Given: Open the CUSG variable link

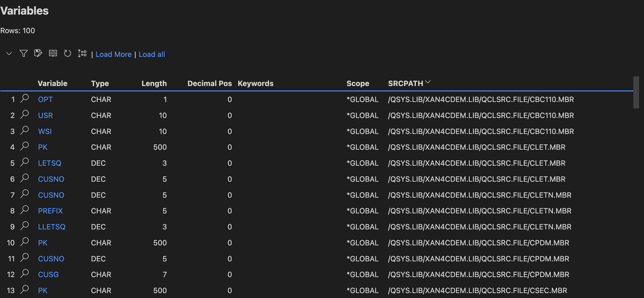Looking at the screenshot, I should pyautogui.click(x=48, y=274).
